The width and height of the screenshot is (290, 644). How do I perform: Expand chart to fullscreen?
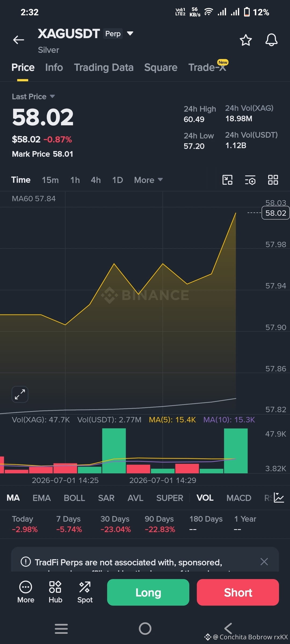tap(20, 394)
